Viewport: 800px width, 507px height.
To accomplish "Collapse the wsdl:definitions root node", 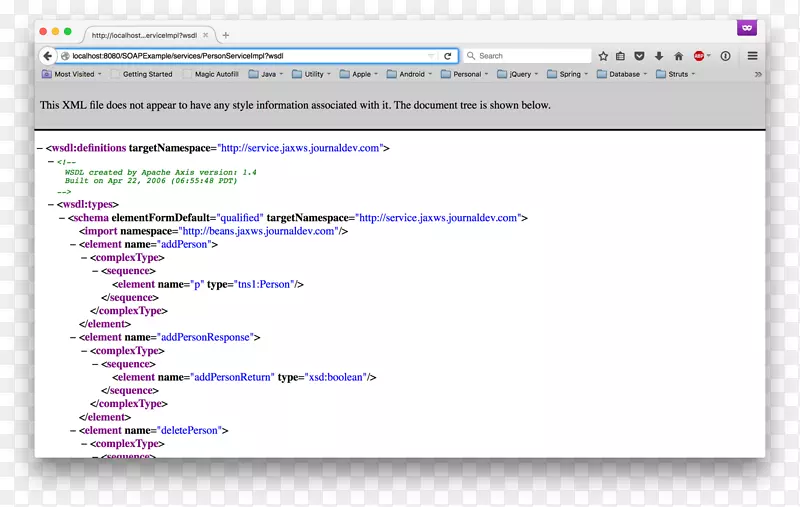I will coord(40,148).
